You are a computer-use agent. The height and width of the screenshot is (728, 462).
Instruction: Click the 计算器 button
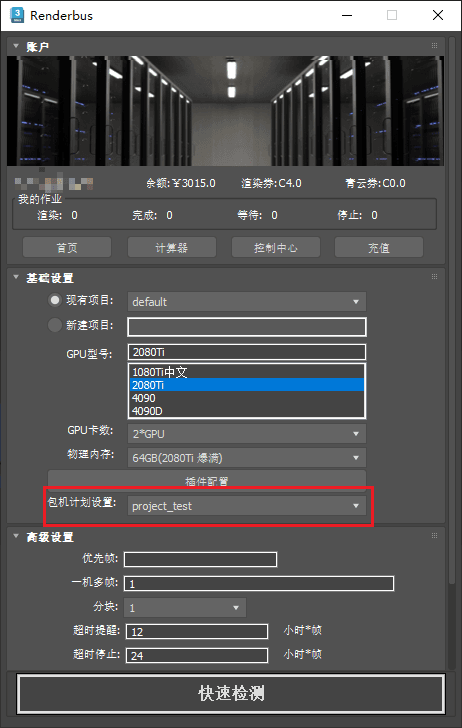[x=172, y=247]
